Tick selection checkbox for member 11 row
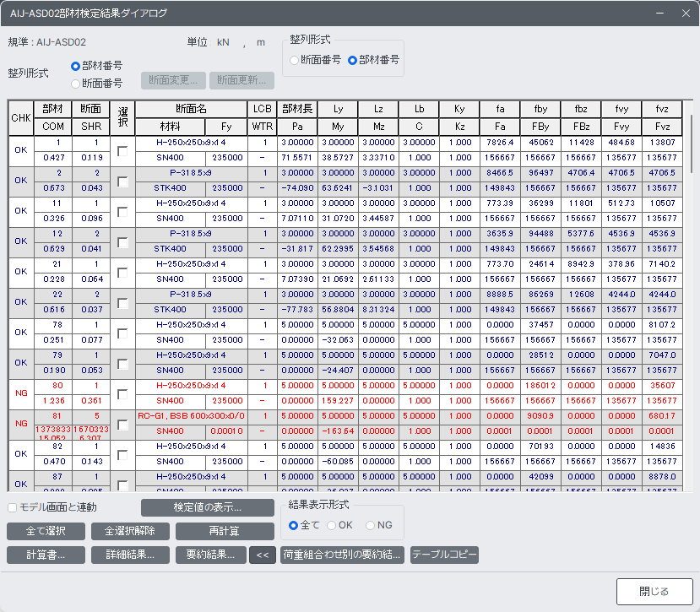 tap(122, 212)
